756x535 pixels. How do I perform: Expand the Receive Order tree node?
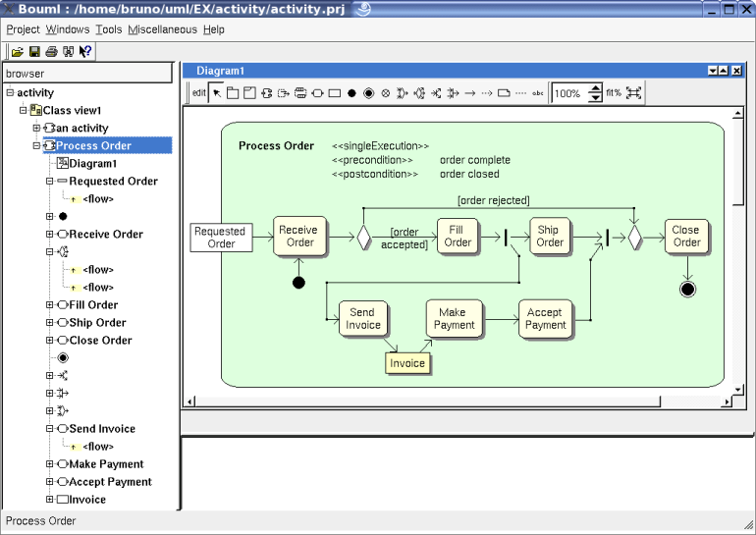point(50,235)
